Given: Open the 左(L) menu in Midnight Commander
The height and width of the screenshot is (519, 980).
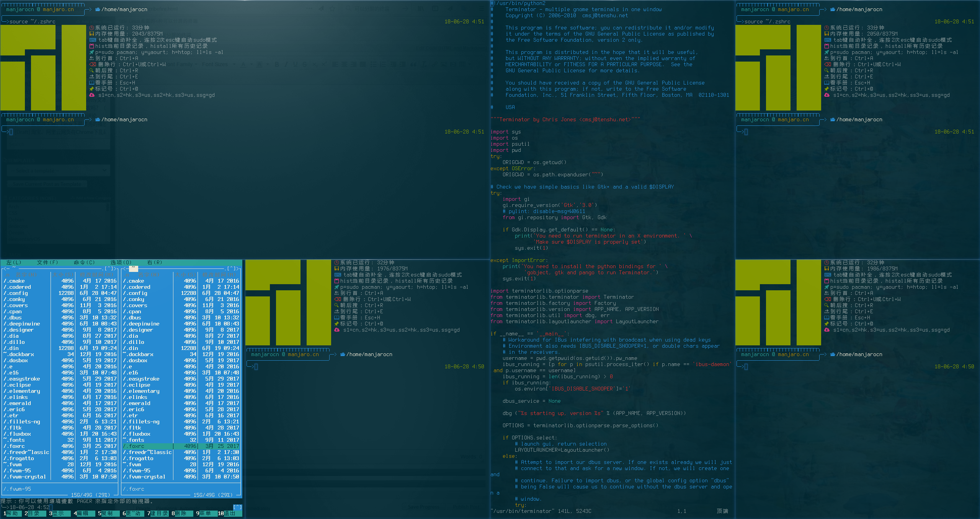Looking at the screenshot, I should coord(14,262).
